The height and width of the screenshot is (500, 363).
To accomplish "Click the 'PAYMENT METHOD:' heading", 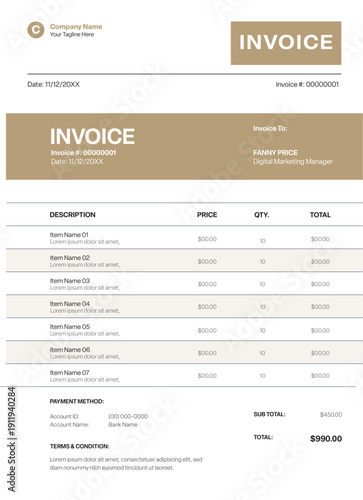I will point(77,401).
